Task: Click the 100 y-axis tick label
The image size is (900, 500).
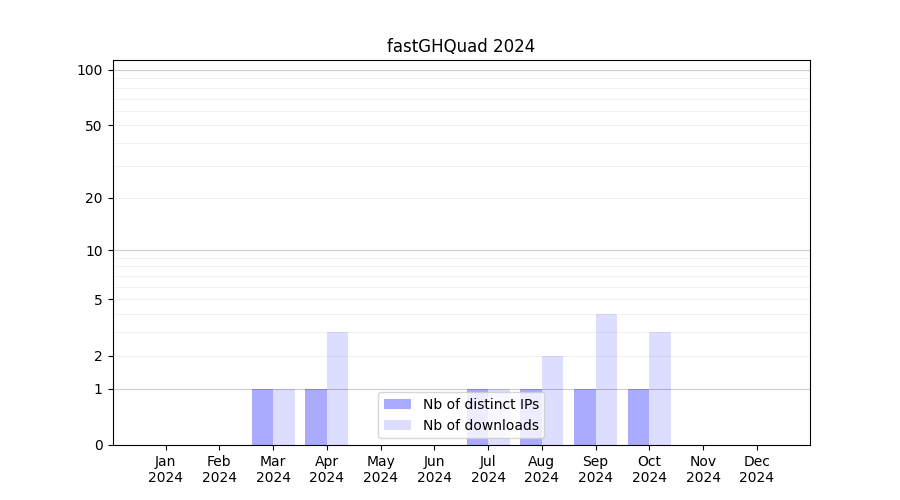Action: [90, 70]
